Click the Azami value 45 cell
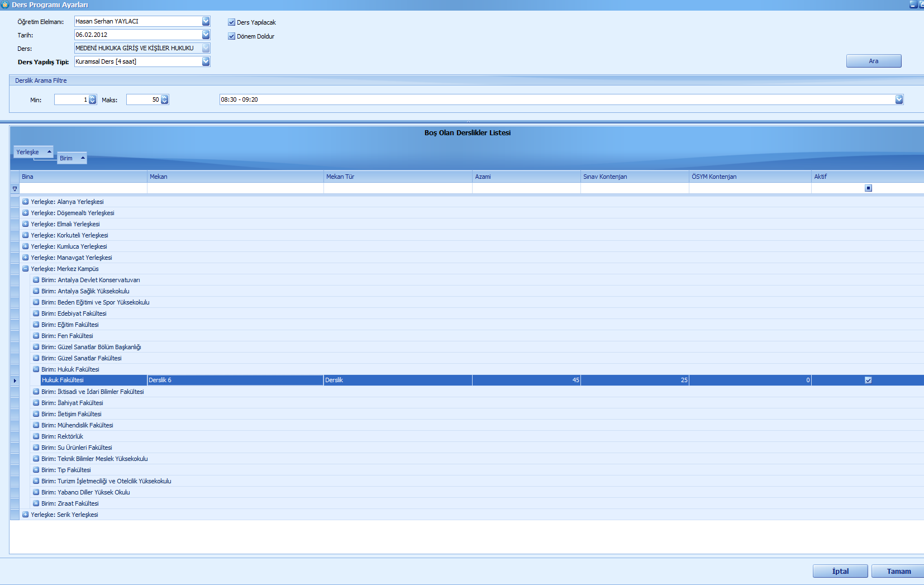The height and width of the screenshot is (585, 924). click(526, 380)
